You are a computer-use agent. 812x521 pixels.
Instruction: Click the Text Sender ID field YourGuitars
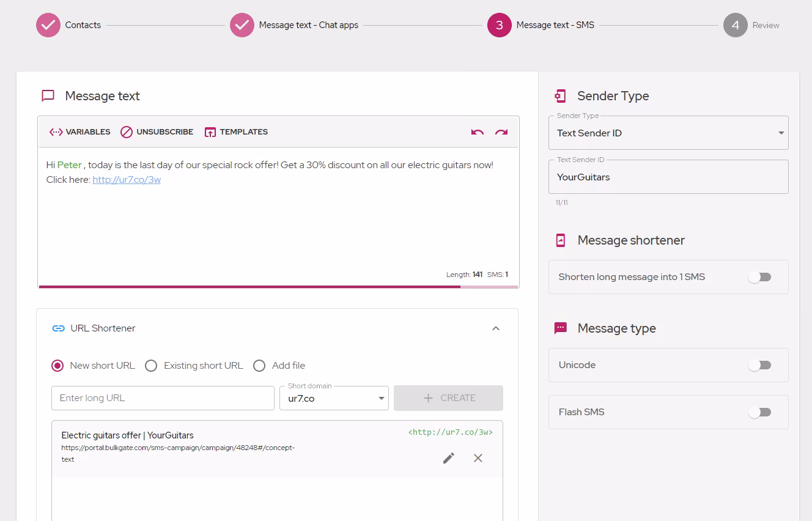coord(668,177)
